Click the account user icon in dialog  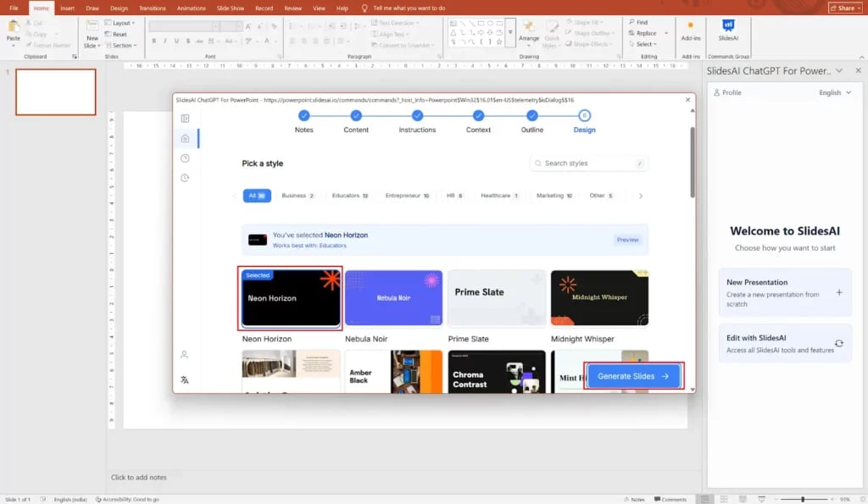(x=185, y=354)
